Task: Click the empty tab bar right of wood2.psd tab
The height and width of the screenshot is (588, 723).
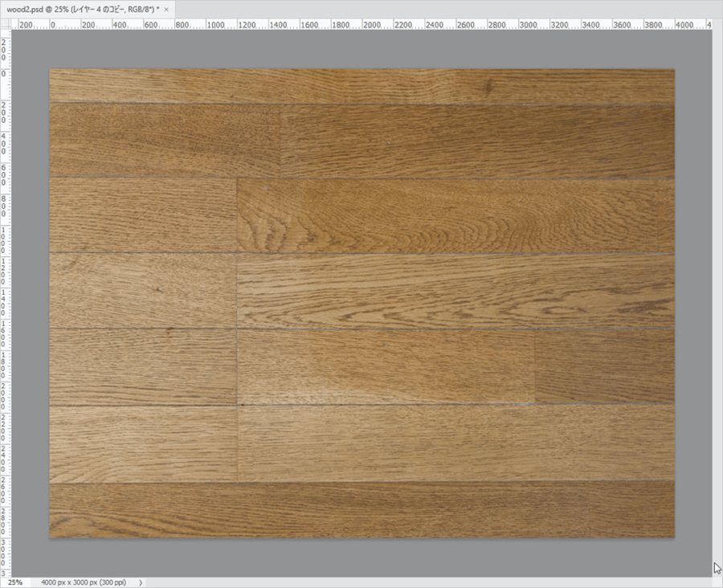Action: pos(442,9)
